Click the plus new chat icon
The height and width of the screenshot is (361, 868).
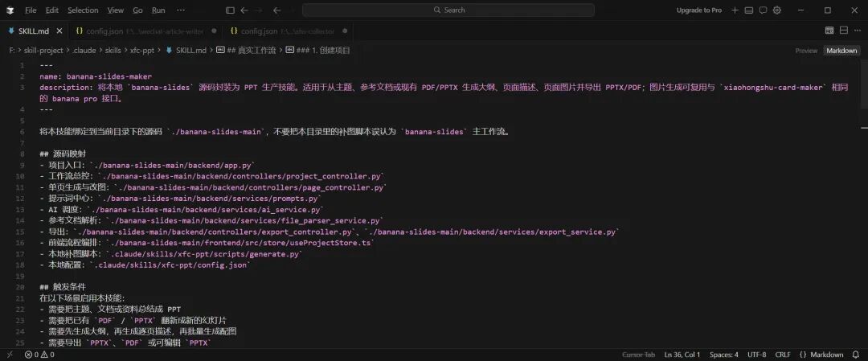pos(735,10)
